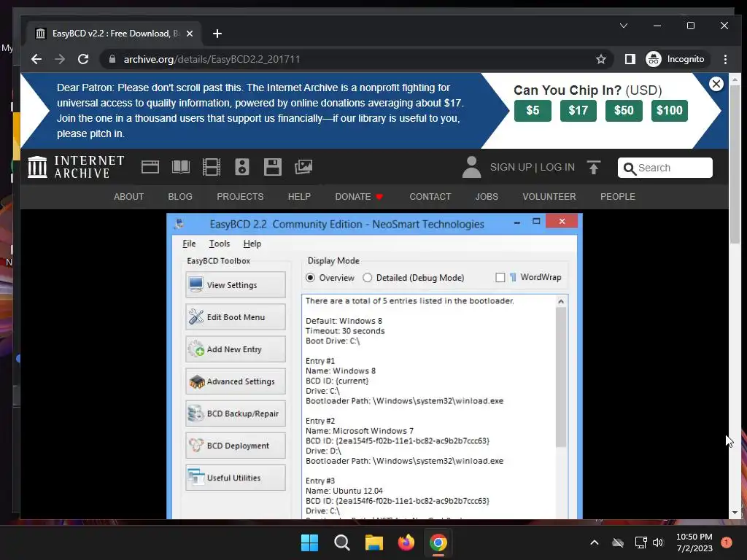Viewport: 747px width, 560px height.
Task: Click the Incognito profile indicator
Action: pos(675,59)
